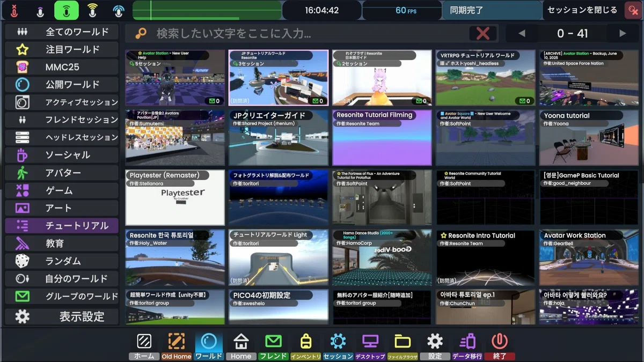Open 아바타 튜토리얼 ep.1 world

[x=486, y=307]
